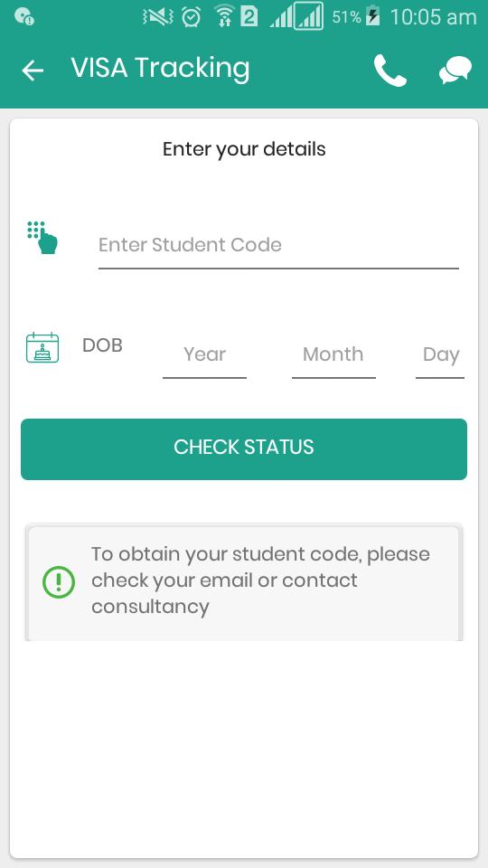Tap the battery charging indicator
The image size is (488, 868).
point(373,16)
